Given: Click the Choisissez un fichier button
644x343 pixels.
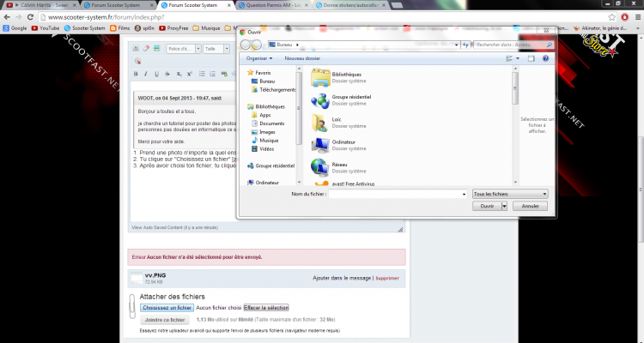Looking at the screenshot, I should tap(167, 307).
